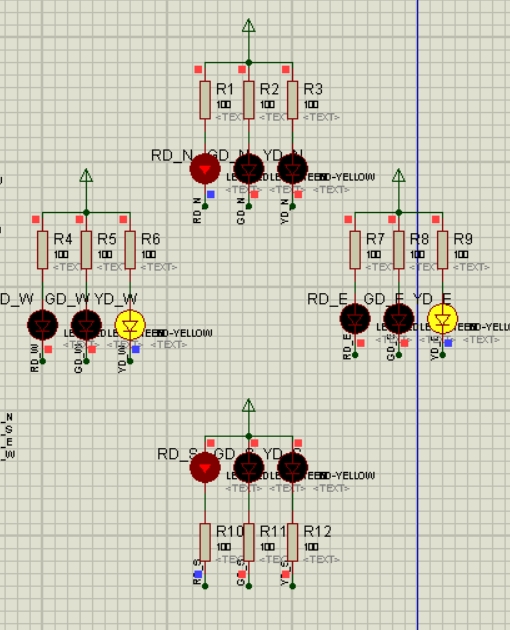Select resistor R10 component
The width and height of the screenshot is (510, 630).
[x=205, y=542]
